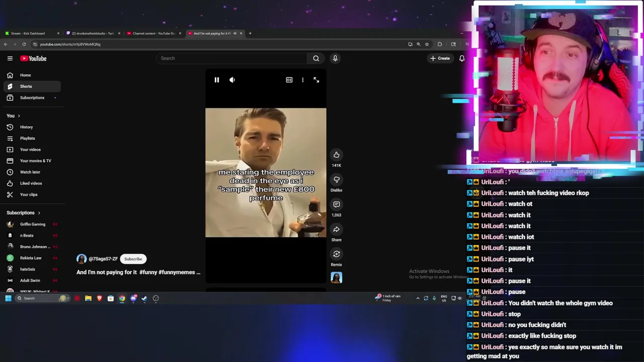Switch to drunkenatheiststudio Twitch tab
This screenshot has width=644, height=362.
tap(93, 33)
